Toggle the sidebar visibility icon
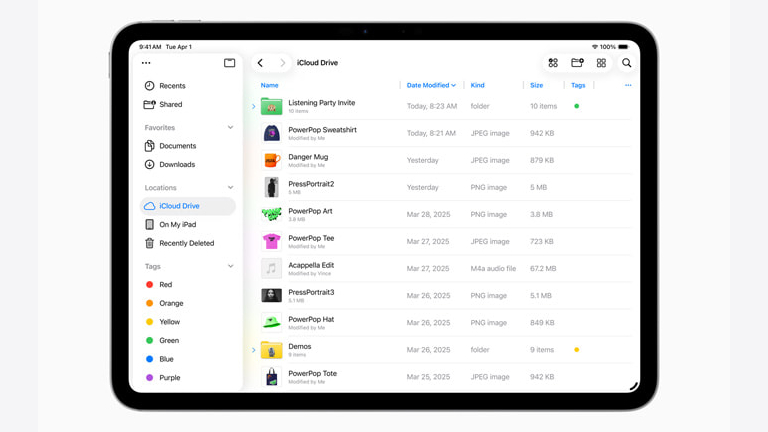The image size is (768, 432). (x=229, y=63)
